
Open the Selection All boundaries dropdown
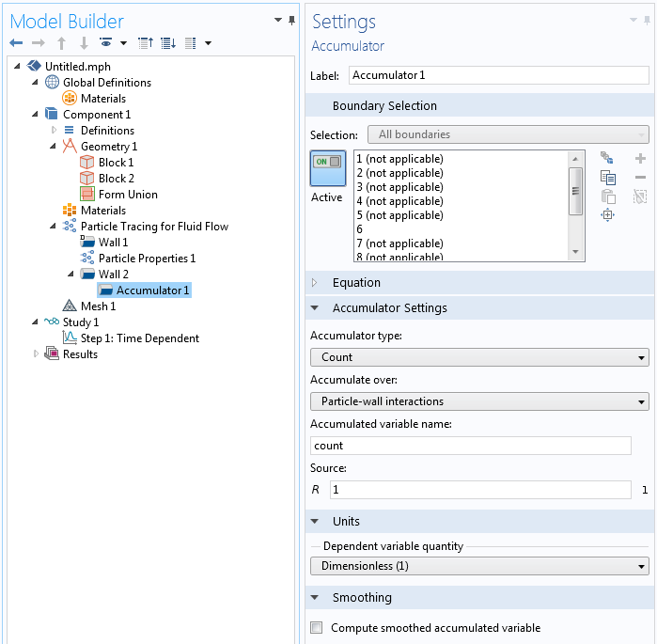(508, 134)
